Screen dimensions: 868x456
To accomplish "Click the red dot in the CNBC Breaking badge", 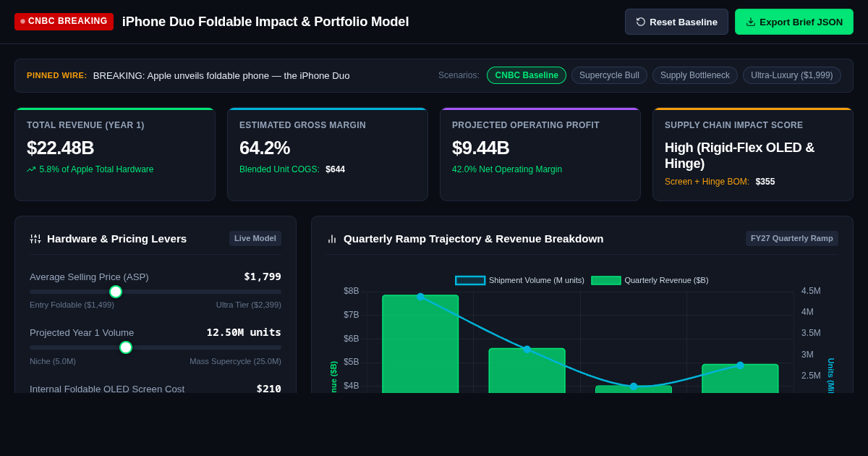I will pos(22,21).
